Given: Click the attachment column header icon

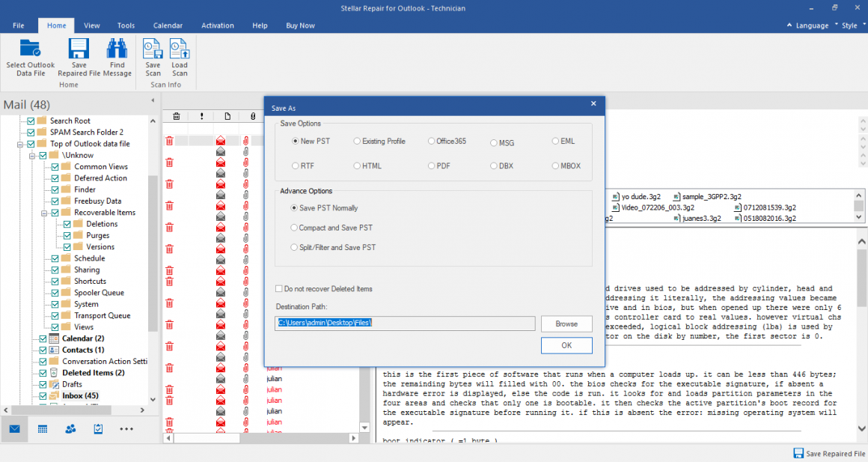Looking at the screenshot, I should 252,116.
